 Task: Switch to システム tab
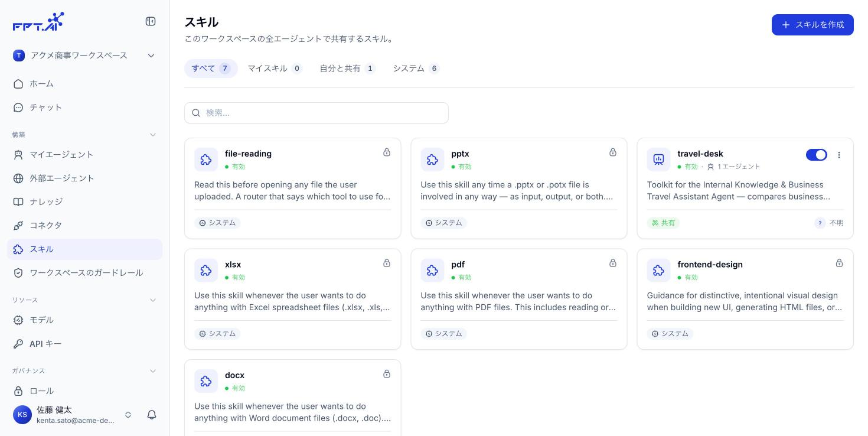(x=416, y=69)
